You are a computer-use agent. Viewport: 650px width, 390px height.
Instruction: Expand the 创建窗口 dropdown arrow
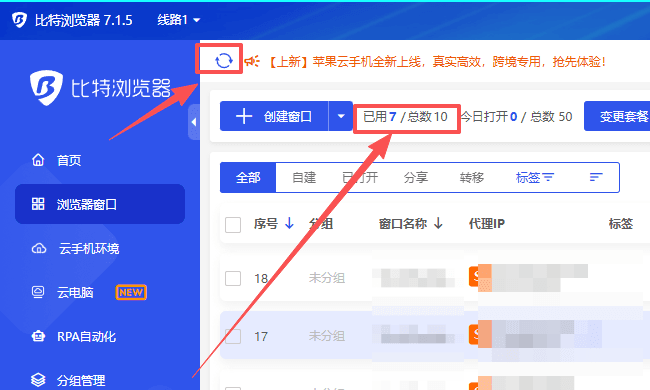pos(341,116)
